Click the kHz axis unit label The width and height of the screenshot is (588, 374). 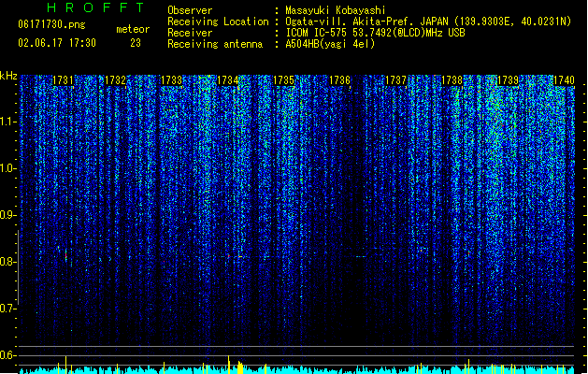click(8, 76)
